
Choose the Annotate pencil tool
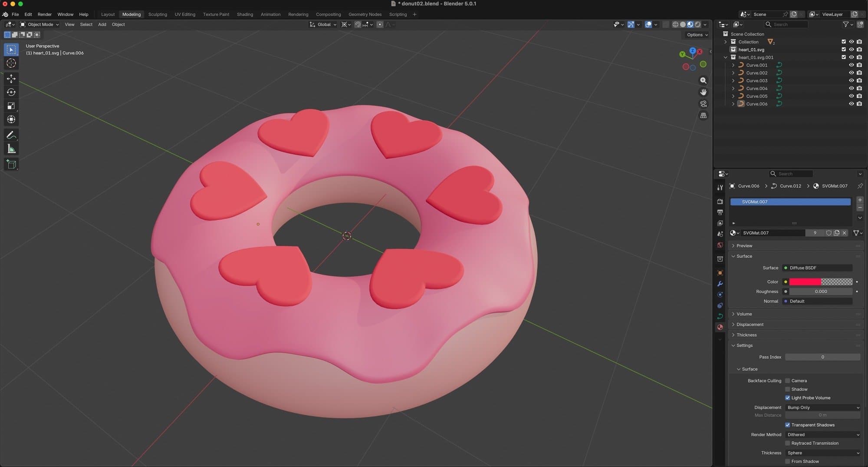pyautogui.click(x=11, y=135)
